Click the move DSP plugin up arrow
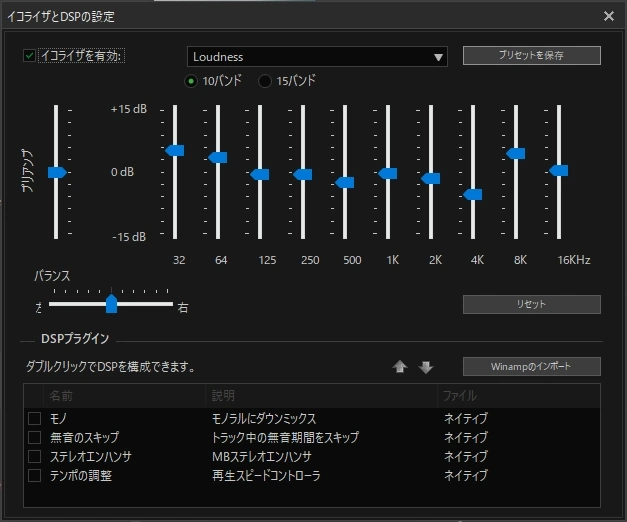The image size is (627, 522). click(399, 366)
